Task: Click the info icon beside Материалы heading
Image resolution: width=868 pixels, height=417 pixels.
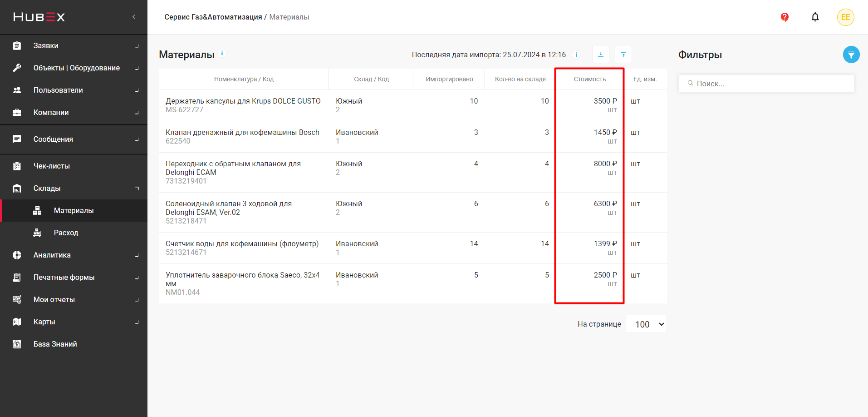Action: (222, 53)
